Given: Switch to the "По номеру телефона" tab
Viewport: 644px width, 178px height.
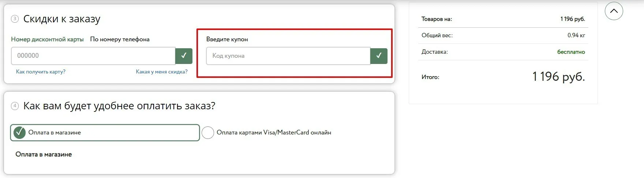Looking at the screenshot, I should (120, 39).
